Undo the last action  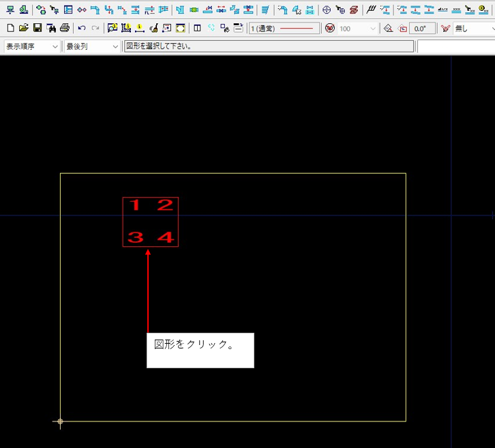point(82,29)
